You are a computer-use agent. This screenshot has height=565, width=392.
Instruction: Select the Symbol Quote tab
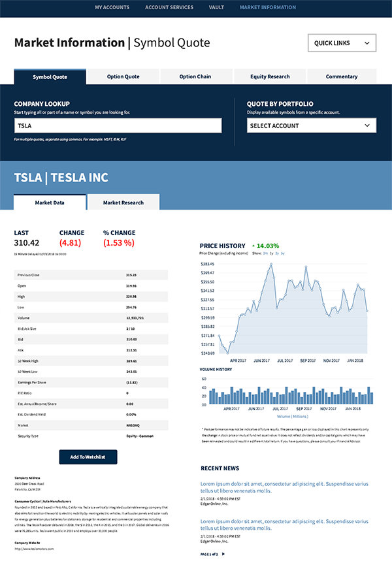pyautogui.click(x=50, y=77)
